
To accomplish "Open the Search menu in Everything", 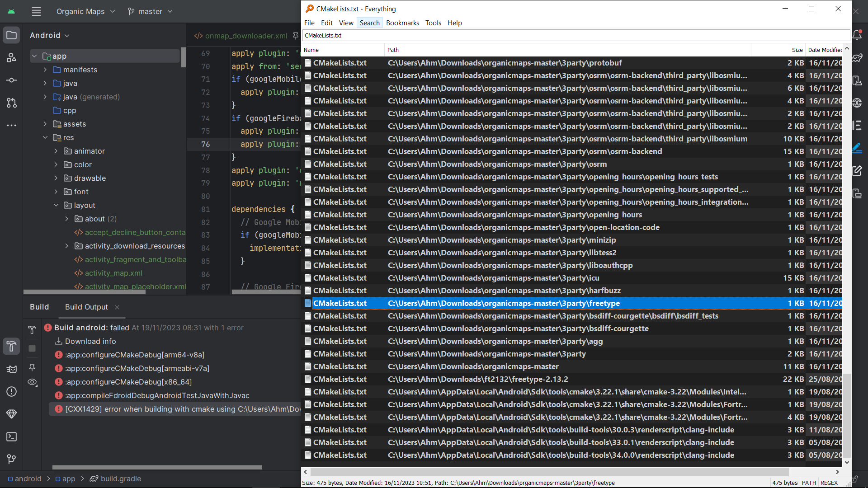I will point(369,23).
